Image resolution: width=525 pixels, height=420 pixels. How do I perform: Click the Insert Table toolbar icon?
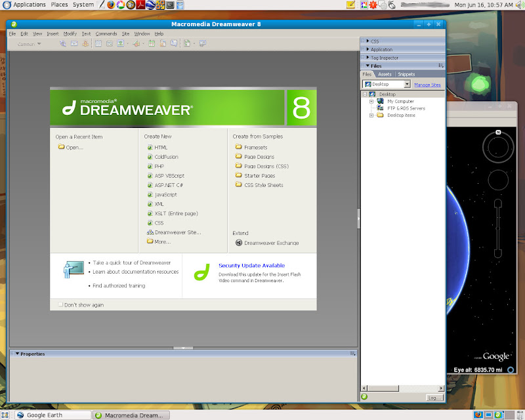[x=98, y=43]
